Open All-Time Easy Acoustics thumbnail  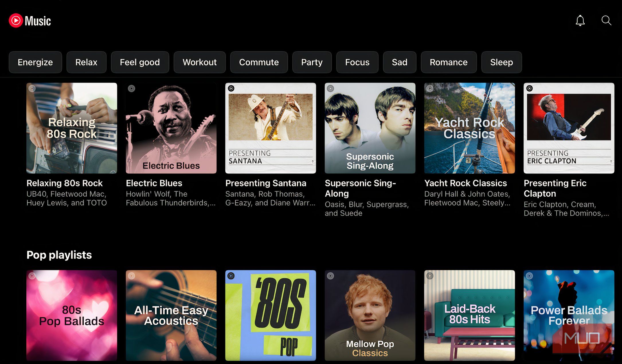point(171,315)
